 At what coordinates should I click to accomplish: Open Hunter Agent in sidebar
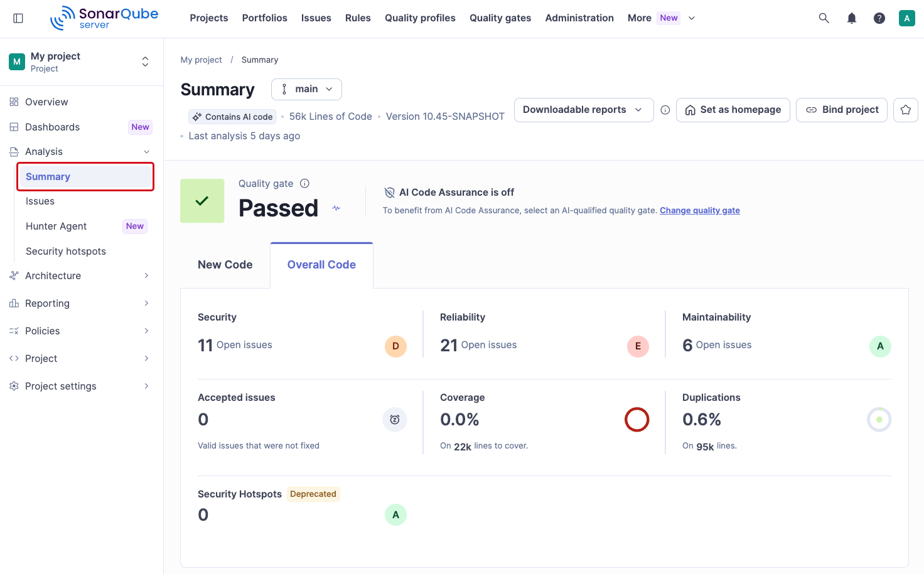[85, 226]
